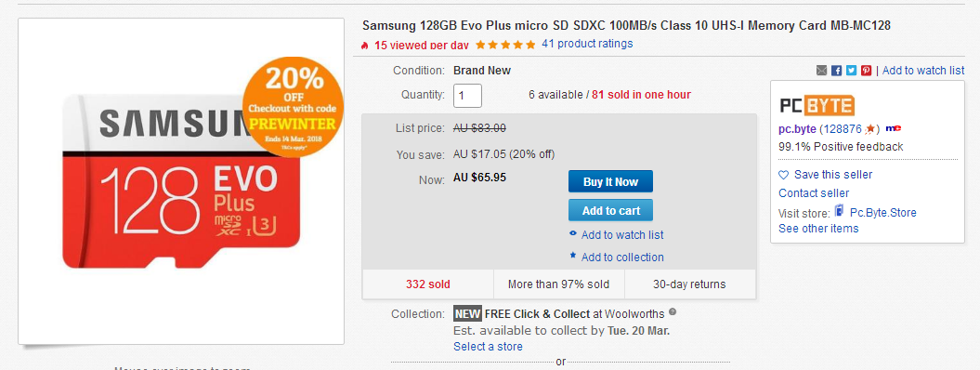Image resolution: width=980 pixels, height=370 pixels.
Task: Open Contact seller link
Action: pos(814,193)
